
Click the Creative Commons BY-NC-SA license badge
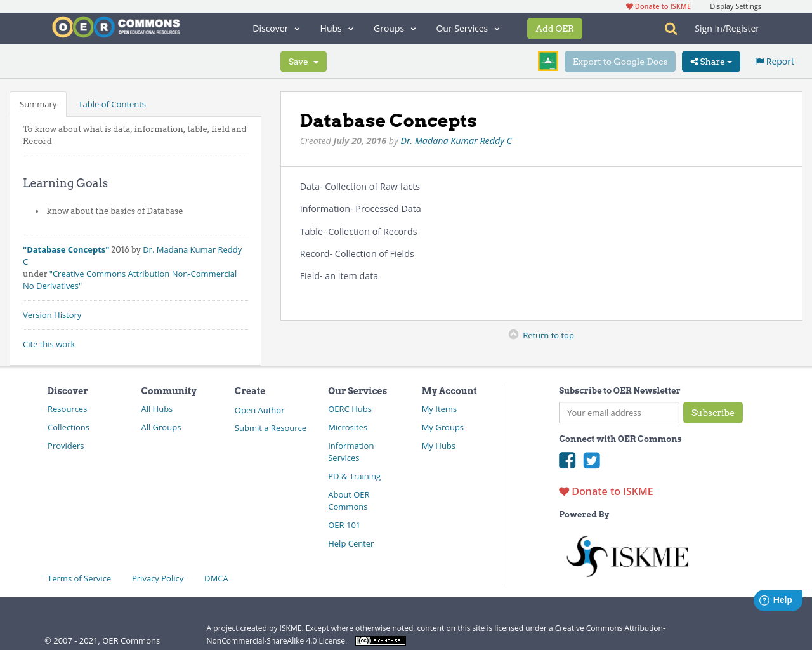click(x=380, y=640)
